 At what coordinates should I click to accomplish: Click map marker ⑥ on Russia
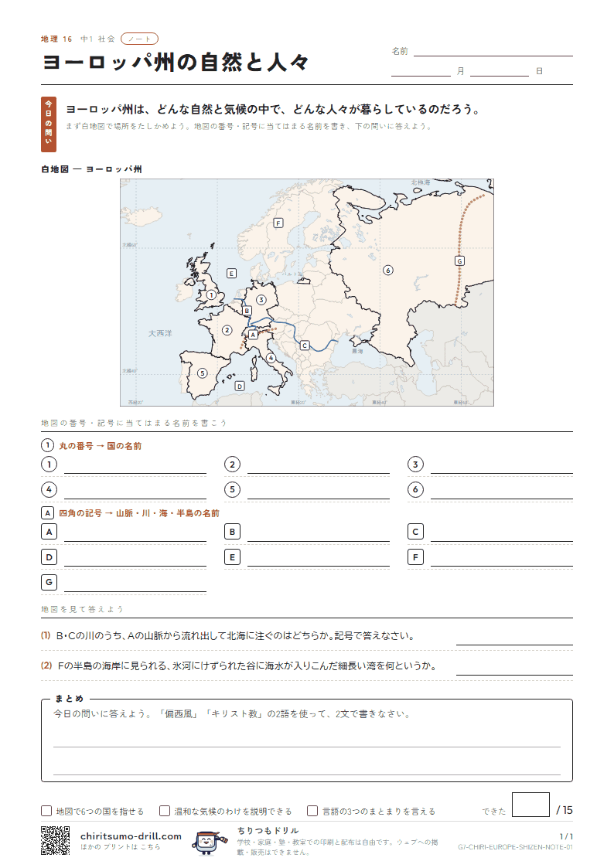[388, 271]
